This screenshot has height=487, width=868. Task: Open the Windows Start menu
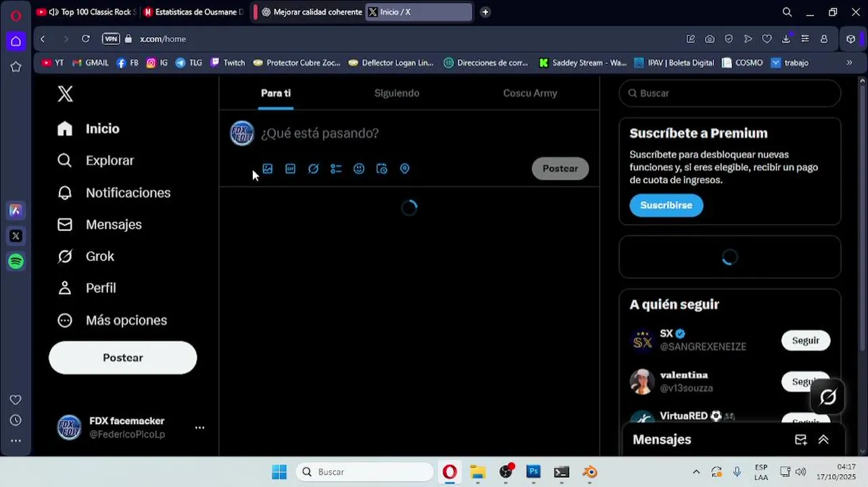point(279,472)
